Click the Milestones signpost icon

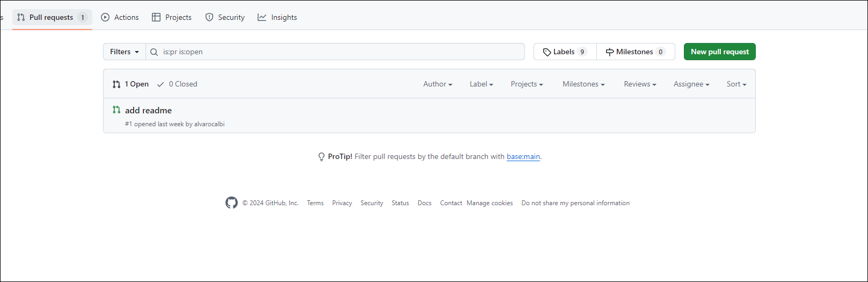pyautogui.click(x=610, y=52)
